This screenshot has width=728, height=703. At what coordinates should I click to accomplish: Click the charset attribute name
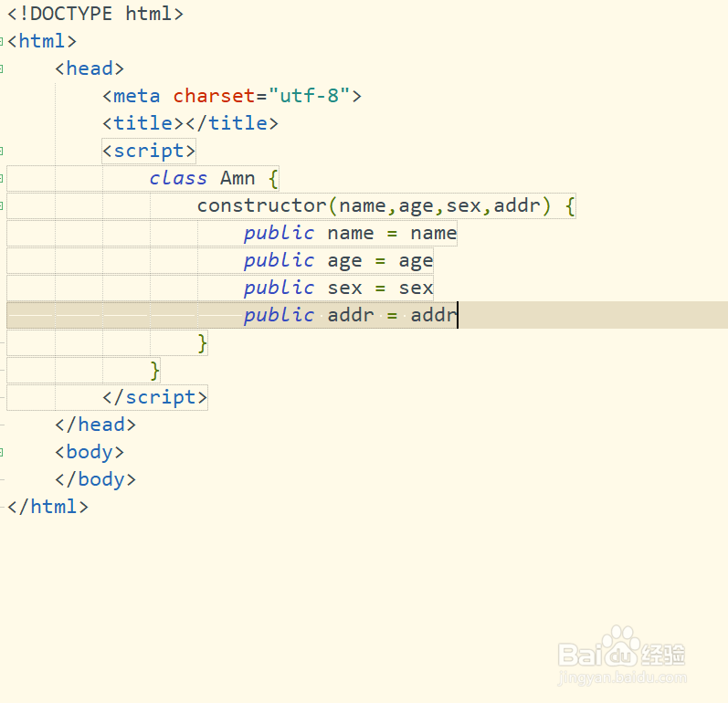pos(214,96)
